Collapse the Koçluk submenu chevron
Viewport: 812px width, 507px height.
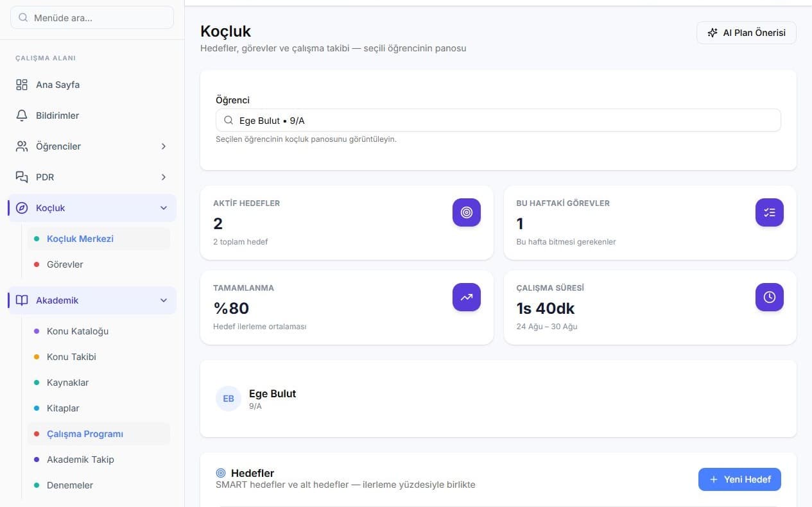click(x=164, y=208)
